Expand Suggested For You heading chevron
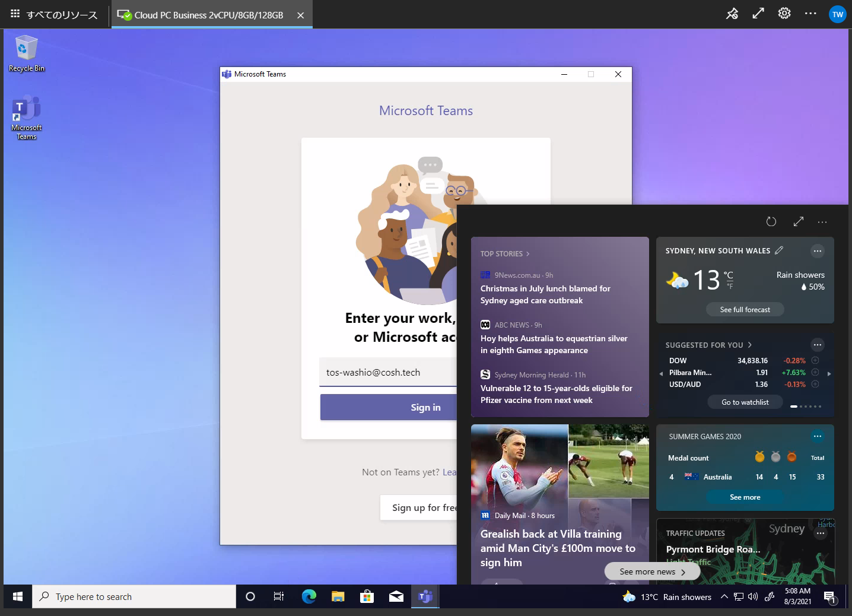Screen dimensions: 852x616 click(x=749, y=345)
